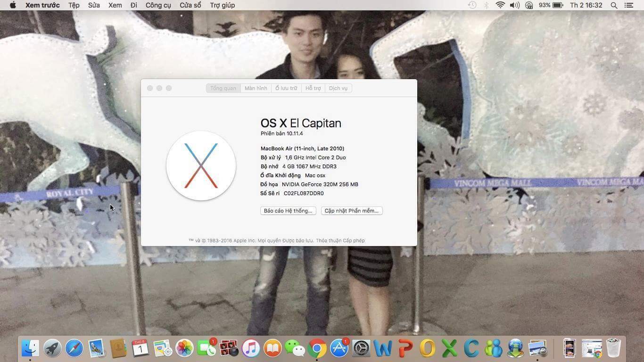Open the Trợ giúp menu
Screen dimensions: 644x362
click(x=223, y=5)
